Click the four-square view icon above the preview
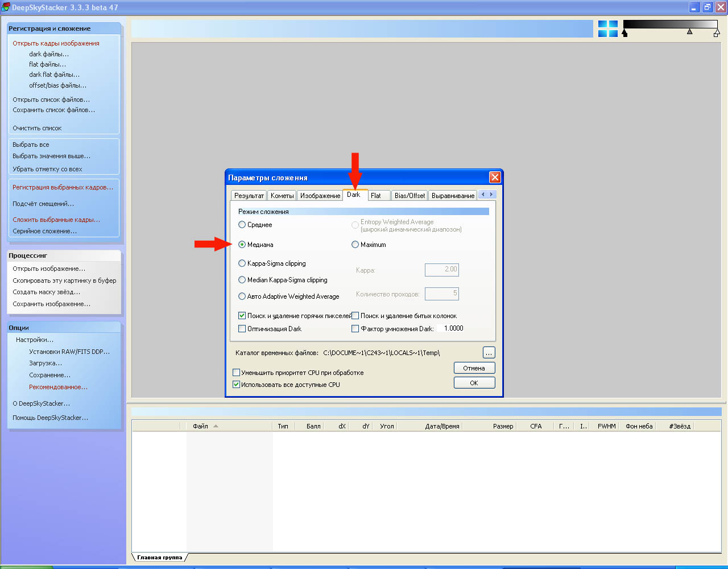The height and width of the screenshot is (569, 728). [x=608, y=29]
